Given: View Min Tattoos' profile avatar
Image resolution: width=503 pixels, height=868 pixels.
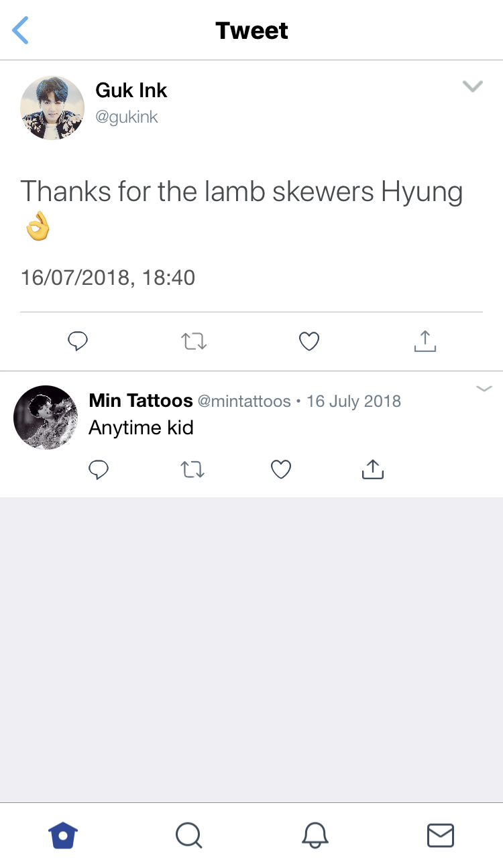Looking at the screenshot, I should pos(46,417).
